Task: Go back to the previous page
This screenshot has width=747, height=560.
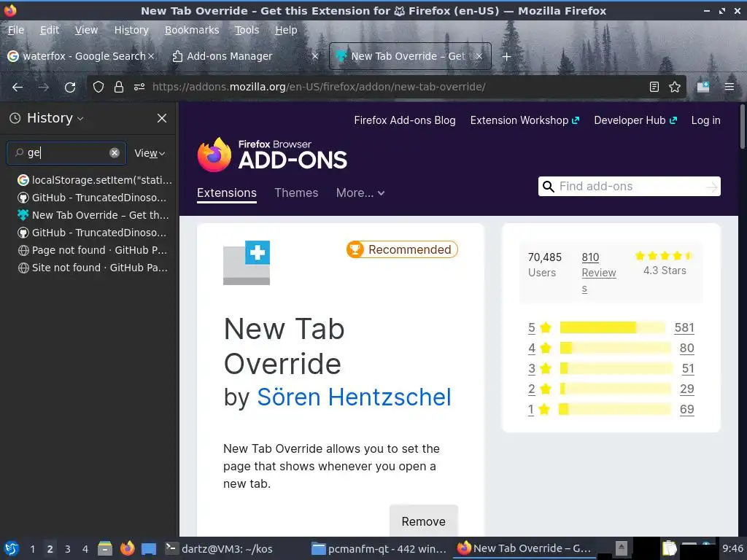Action: 18,87
